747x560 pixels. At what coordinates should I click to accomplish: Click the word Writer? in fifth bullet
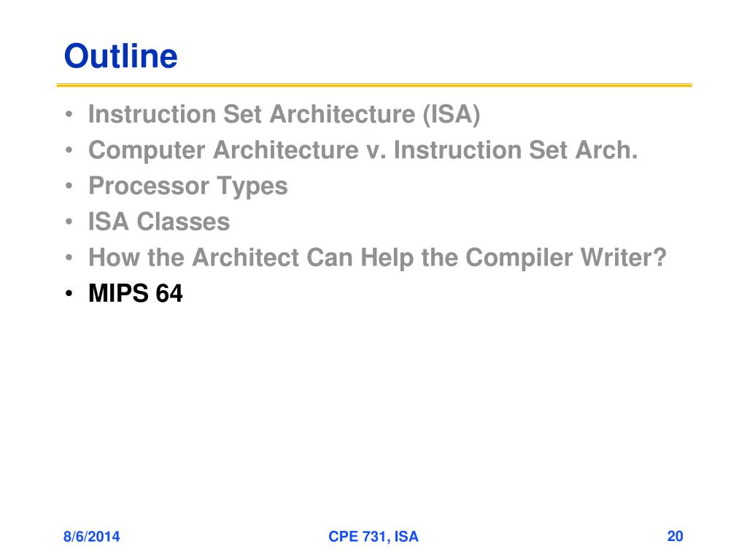pos(623,257)
